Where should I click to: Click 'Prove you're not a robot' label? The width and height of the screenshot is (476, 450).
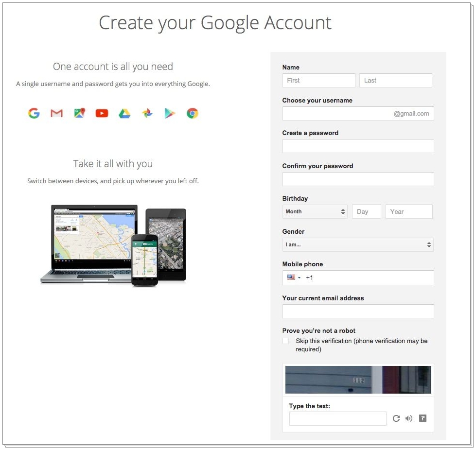pyautogui.click(x=319, y=331)
